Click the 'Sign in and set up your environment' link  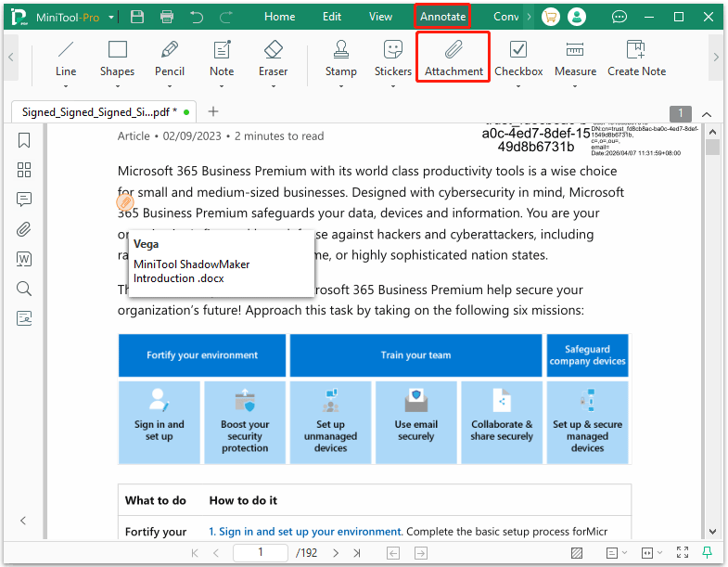310,531
